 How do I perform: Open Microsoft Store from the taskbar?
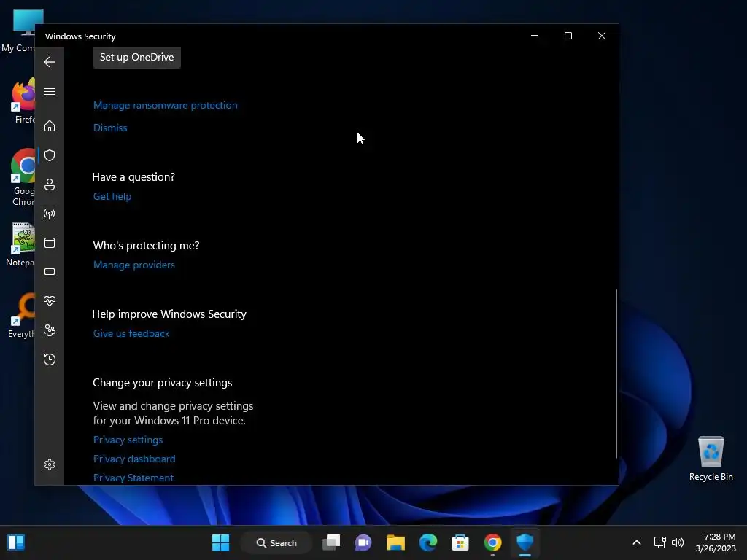point(460,542)
